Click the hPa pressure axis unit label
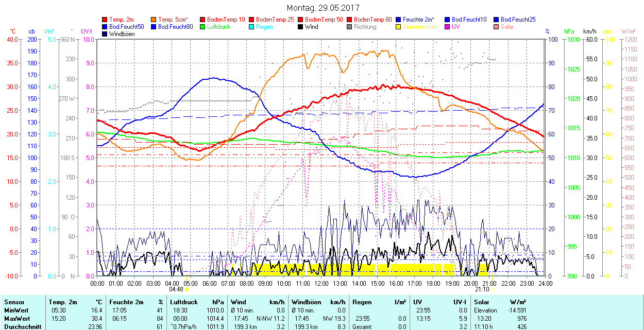This screenshot has width=644, height=330. pyautogui.click(x=569, y=31)
